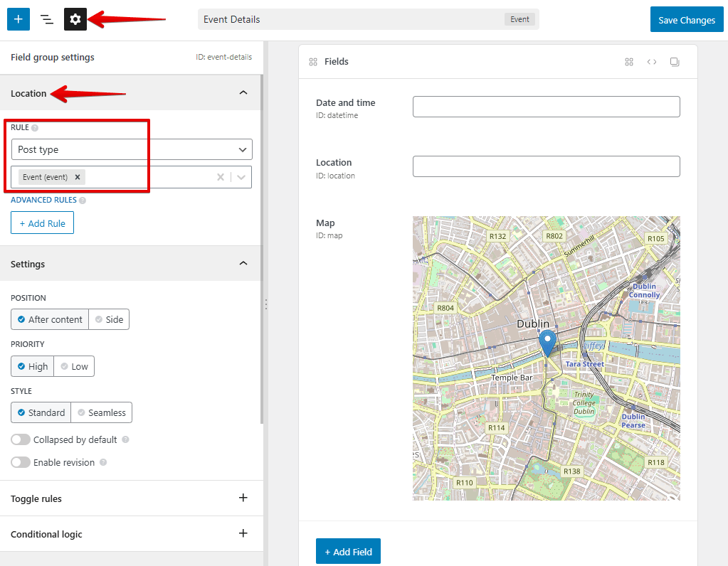
Task: Expand the Conditional logic section
Action: click(243, 533)
